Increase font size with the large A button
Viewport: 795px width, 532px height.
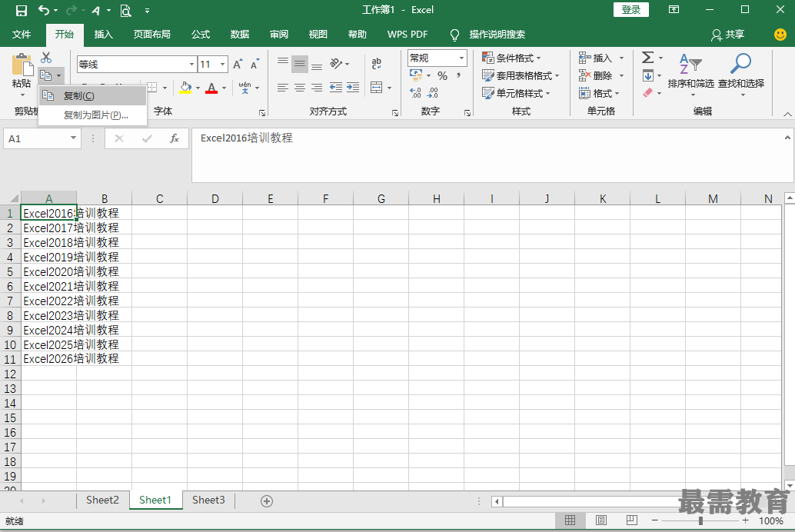pyautogui.click(x=238, y=64)
